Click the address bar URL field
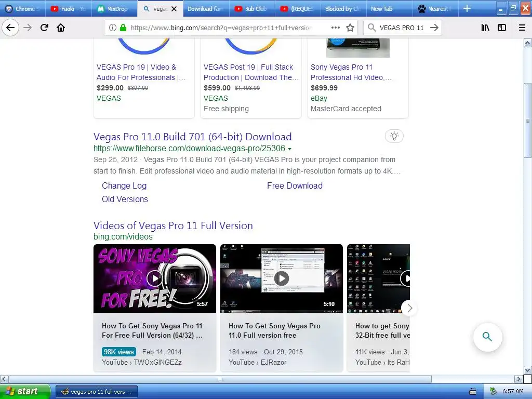This screenshot has width=532, height=399. pyautogui.click(x=220, y=28)
